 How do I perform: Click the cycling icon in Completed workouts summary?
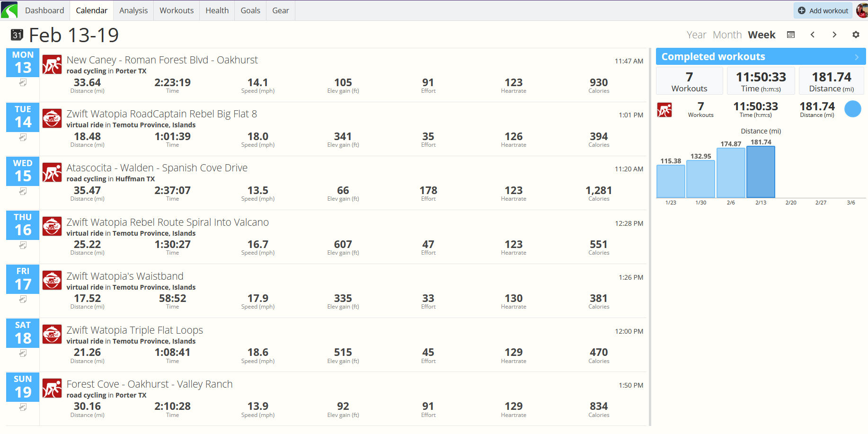664,110
